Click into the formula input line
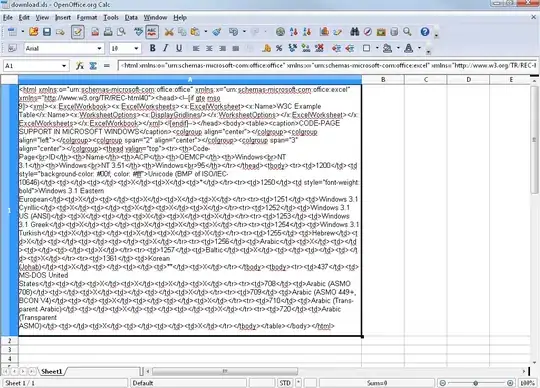This screenshot has width=540, height=388. 327,65
